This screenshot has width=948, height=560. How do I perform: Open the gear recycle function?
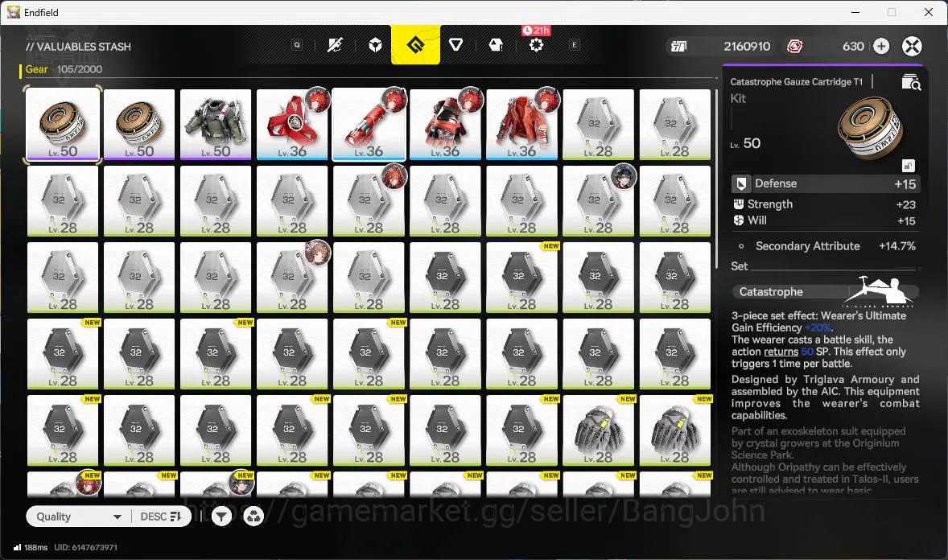253,517
